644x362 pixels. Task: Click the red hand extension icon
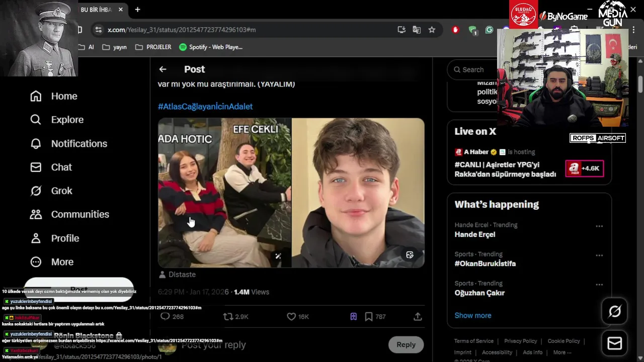pyautogui.click(x=456, y=30)
